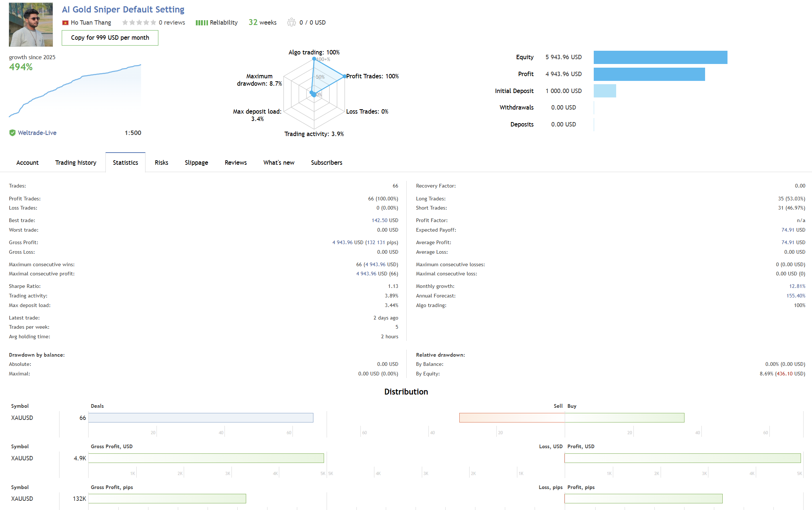This screenshot has width=812, height=510.
Task: Open the Risks tab
Action: point(161,163)
